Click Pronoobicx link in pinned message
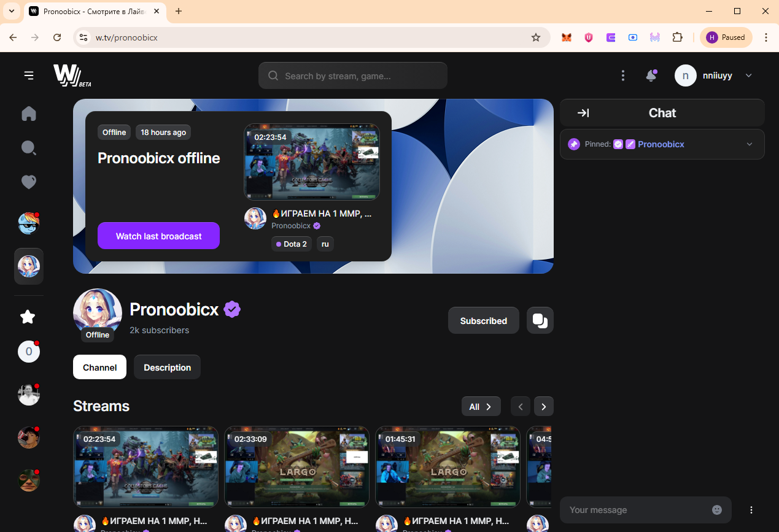Screen dimensions: 779x532 (661, 144)
